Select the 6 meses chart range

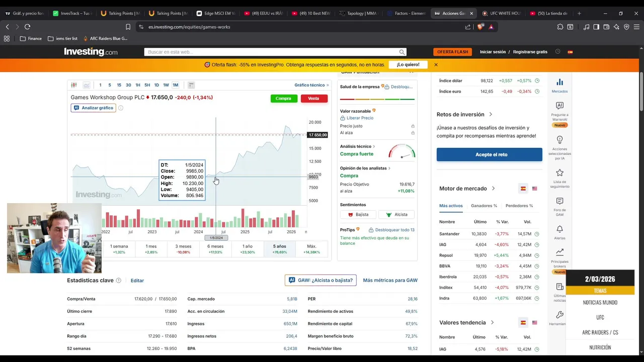click(x=215, y=249)
